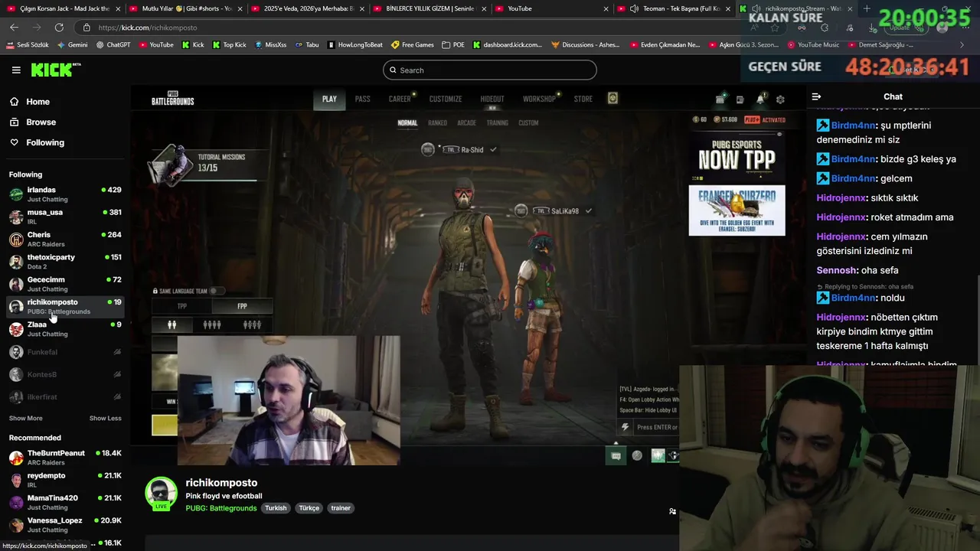Screen dimensions: 980x551
Task: Expand following list with Show More
Action: 25,419
